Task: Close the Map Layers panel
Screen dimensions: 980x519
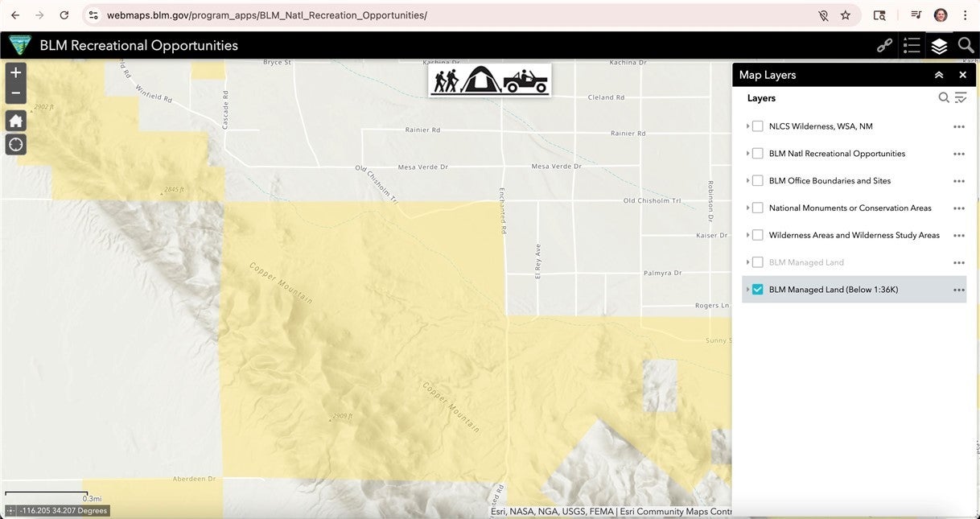Action: 962,75
